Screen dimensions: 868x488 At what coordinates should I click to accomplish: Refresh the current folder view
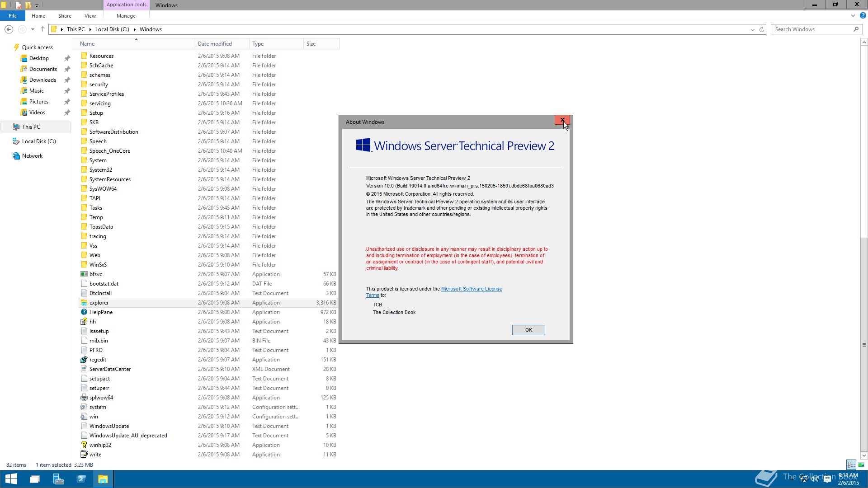[x=761, y=29]
